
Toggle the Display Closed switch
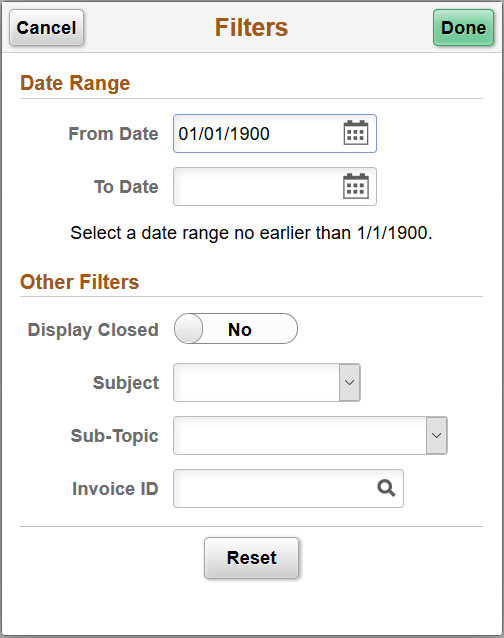pos(236,329)
